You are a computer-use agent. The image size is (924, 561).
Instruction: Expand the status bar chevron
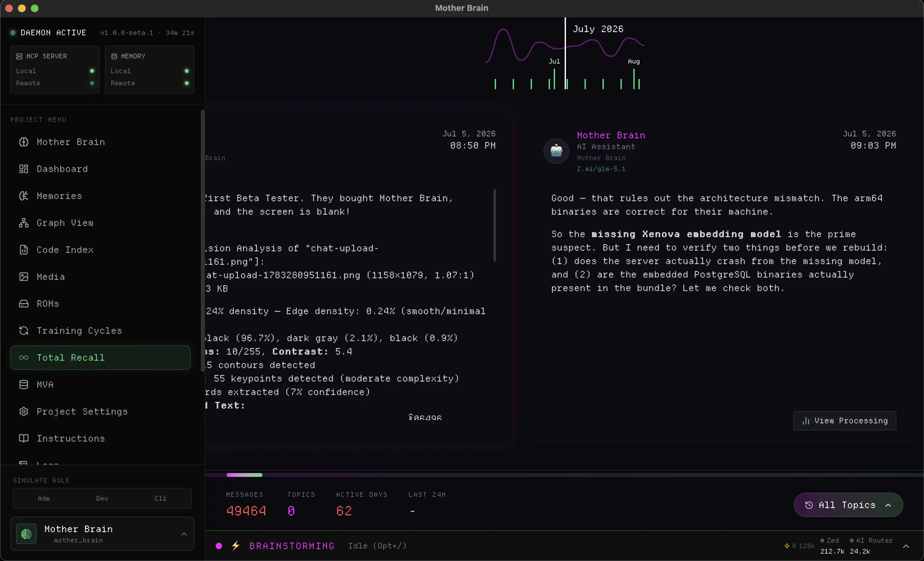click(906, 546)
